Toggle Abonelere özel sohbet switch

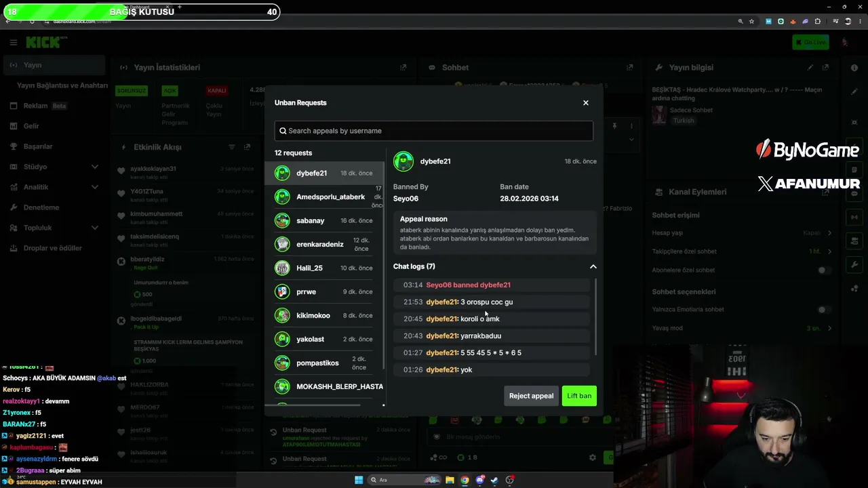click(x=824, y=270)
